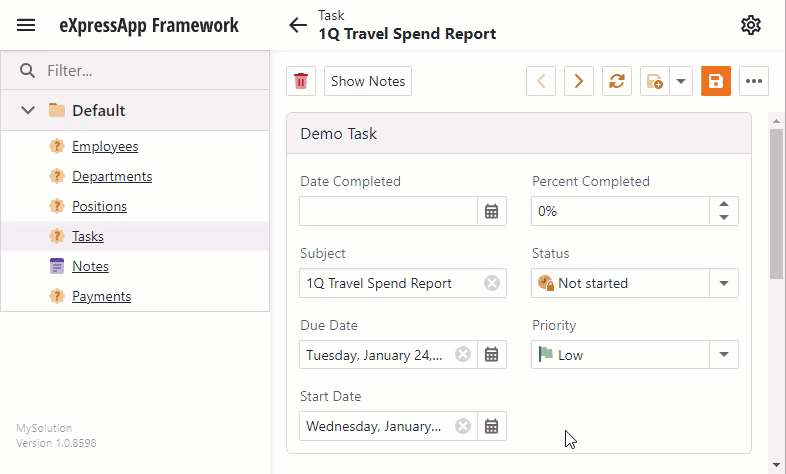
Task: Open the three-dots more actions menu
Action: [754, 81]
